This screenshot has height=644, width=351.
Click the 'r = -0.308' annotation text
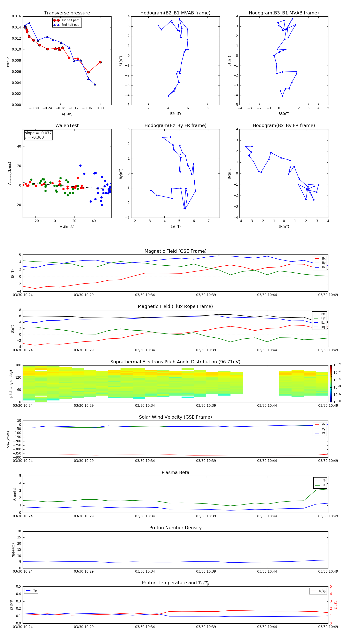click(35, 137)
